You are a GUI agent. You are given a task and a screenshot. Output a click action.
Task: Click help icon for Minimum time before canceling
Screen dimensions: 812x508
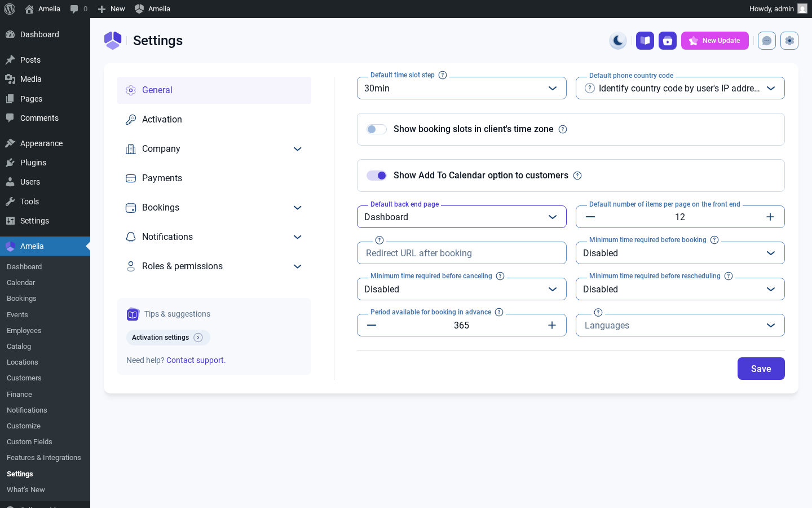click(500, 276)
